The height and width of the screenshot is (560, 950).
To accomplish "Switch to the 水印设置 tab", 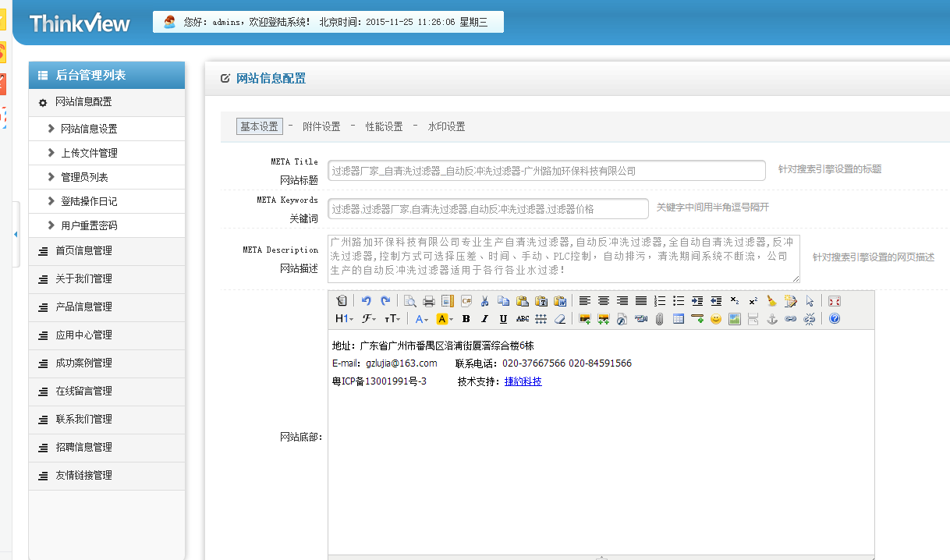I will [x=446, y=126].
